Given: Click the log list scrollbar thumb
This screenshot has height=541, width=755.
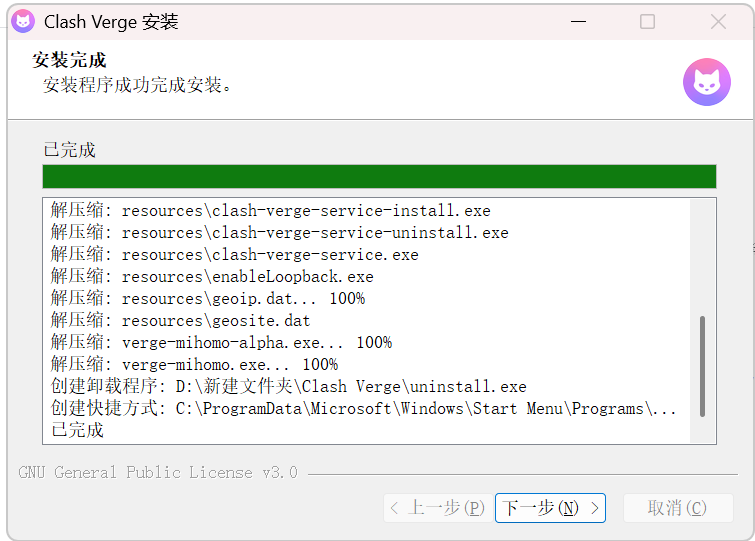Looking at the screenshot, I should [702, 366].
